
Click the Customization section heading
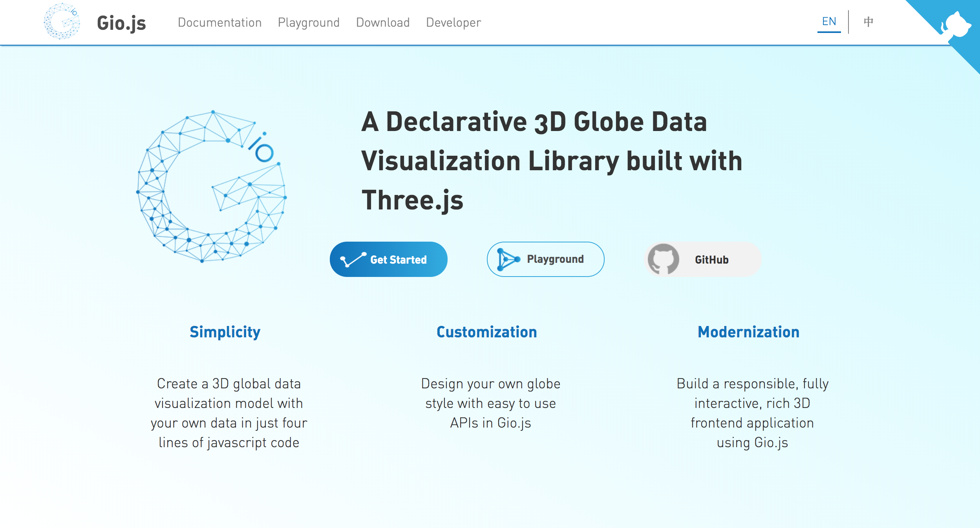487,332
